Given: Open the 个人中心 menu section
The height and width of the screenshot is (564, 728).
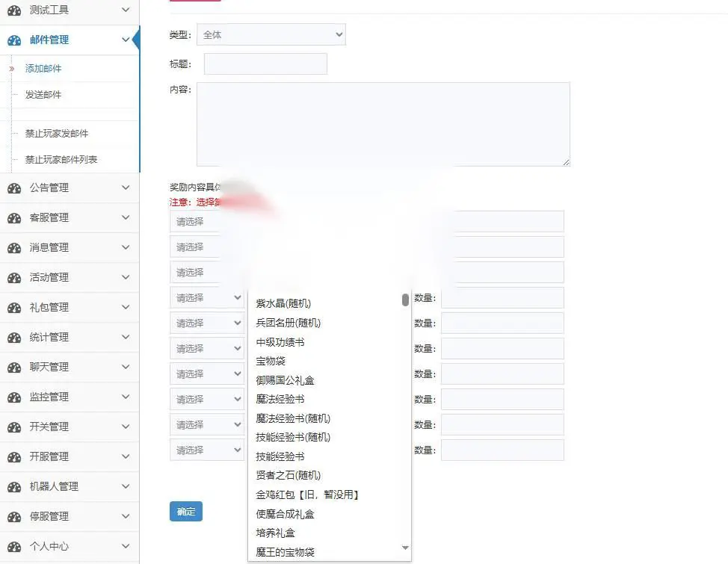Looking at the screenshot, I should click(x=70, y=547).
